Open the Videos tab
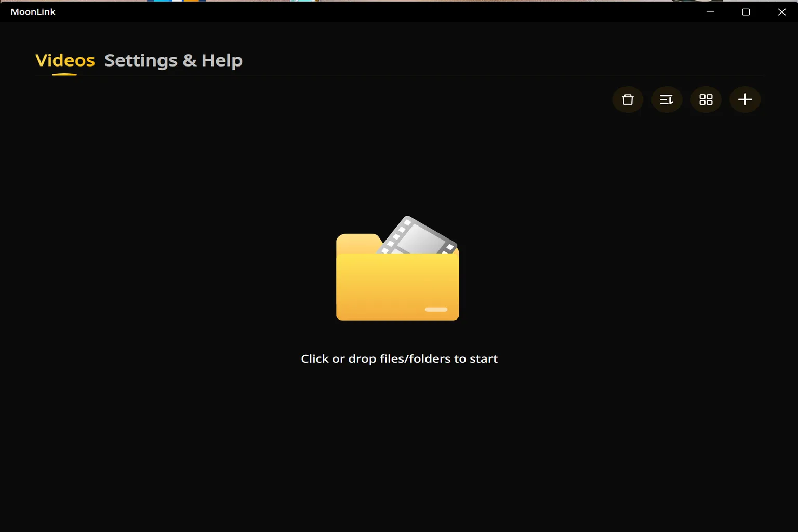The height and width of the screenshot is (532, 798). click(x=65, y=60)
